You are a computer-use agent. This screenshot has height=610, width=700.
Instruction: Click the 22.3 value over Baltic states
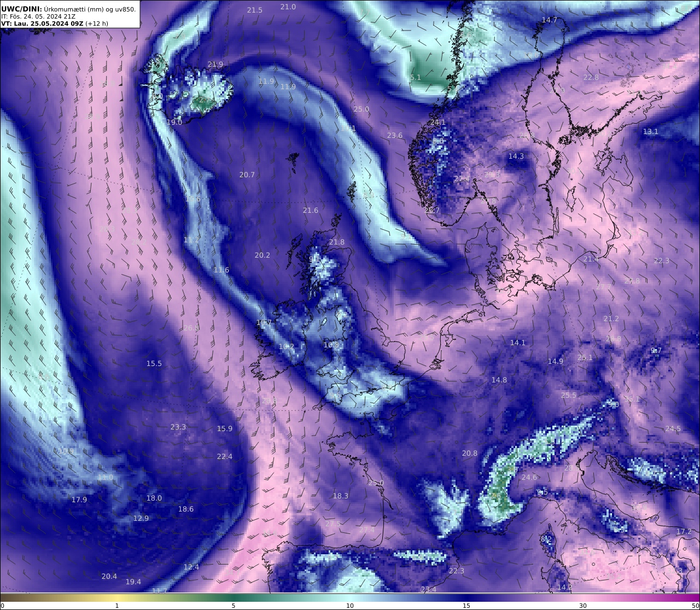tap(662, 260)
